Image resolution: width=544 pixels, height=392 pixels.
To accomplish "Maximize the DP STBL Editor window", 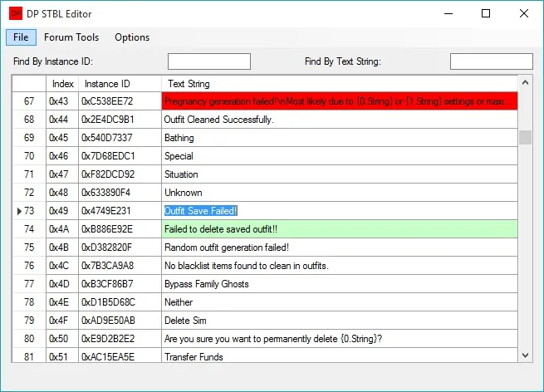I will click(x=486, y=13).
